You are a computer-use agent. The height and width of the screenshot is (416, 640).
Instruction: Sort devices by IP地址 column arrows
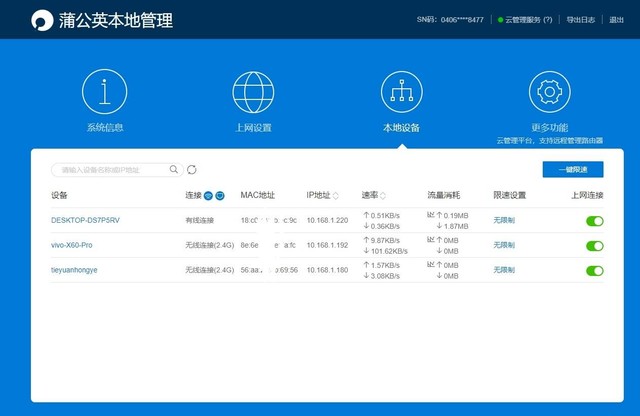pyautogui.click(x=336, y=195)
